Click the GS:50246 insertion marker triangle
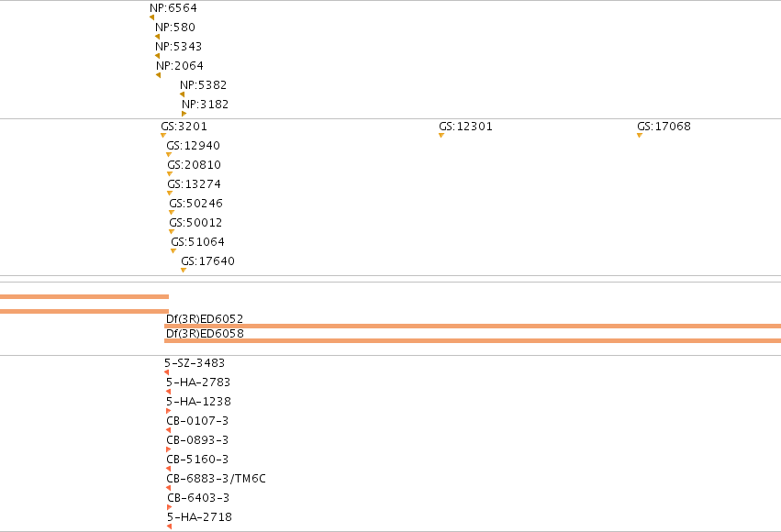The width and height of the screenshot is (781, 532). point(172,213)
